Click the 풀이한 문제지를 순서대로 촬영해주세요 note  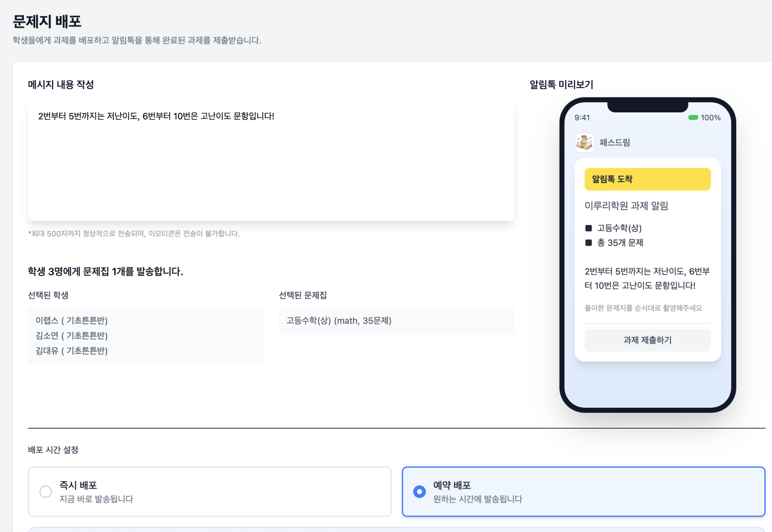(643, 308)
